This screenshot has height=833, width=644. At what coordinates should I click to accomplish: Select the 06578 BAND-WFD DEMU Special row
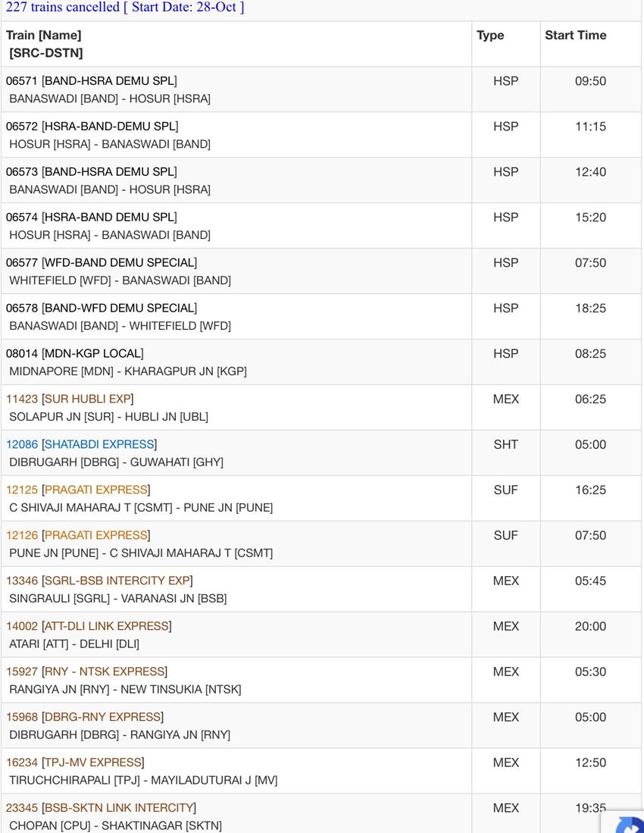(320, 317)
